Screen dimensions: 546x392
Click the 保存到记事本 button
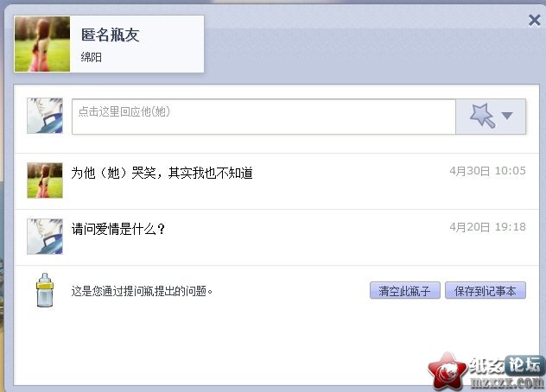(486, 290)
